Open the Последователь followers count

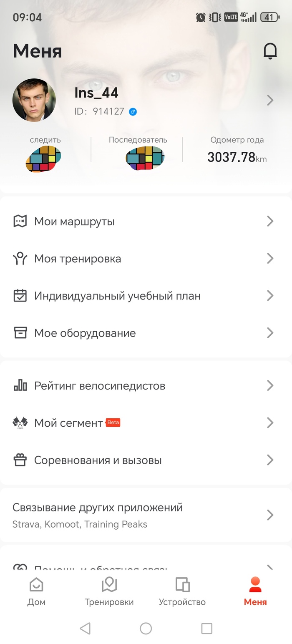[145, 158]
